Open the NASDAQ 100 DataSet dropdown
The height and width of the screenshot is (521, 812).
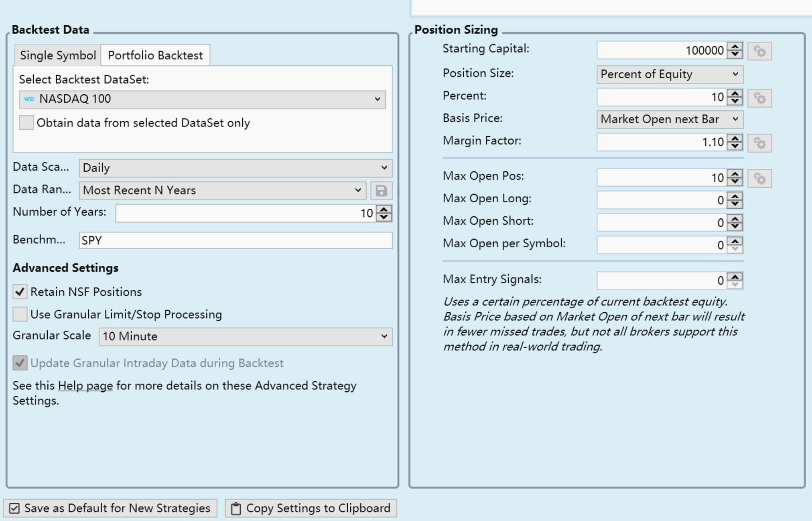click(x=202, y=99)
